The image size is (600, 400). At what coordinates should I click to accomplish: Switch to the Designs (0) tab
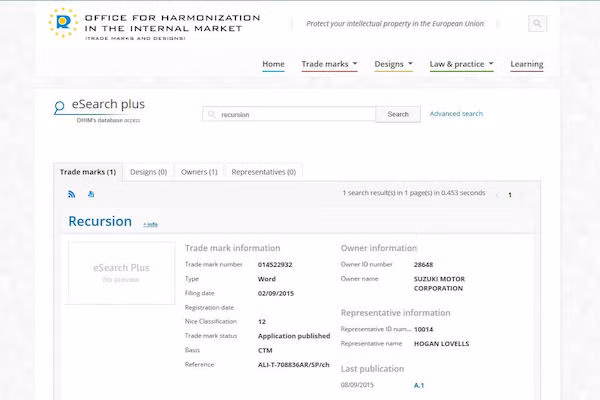click(149, 172)
